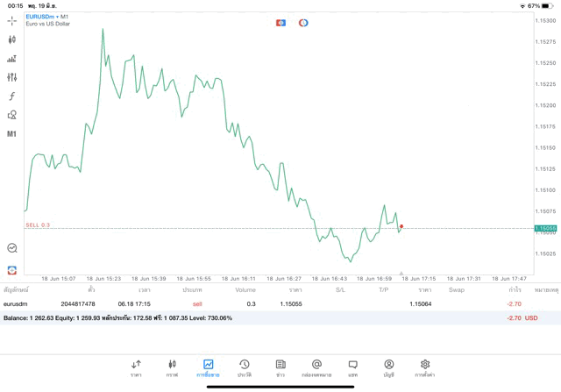Select the drawing objects shapes tool
The width and height of the screenshot is (561, 392).
[x=11, y=115]
